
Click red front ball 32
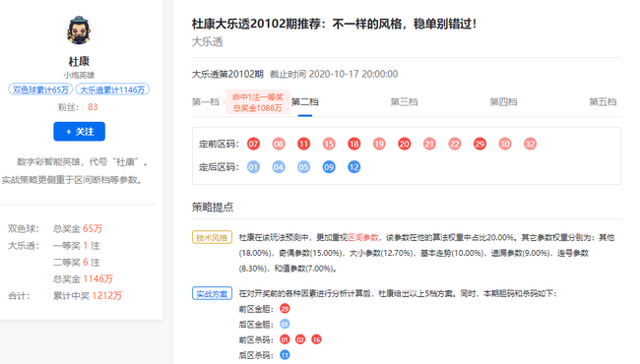click(x=530, y=144)
